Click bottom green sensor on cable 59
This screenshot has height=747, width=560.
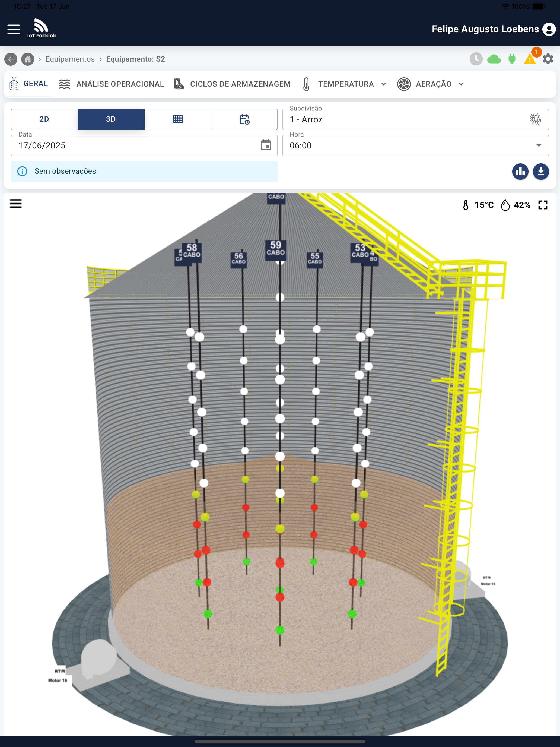[280, 630]
